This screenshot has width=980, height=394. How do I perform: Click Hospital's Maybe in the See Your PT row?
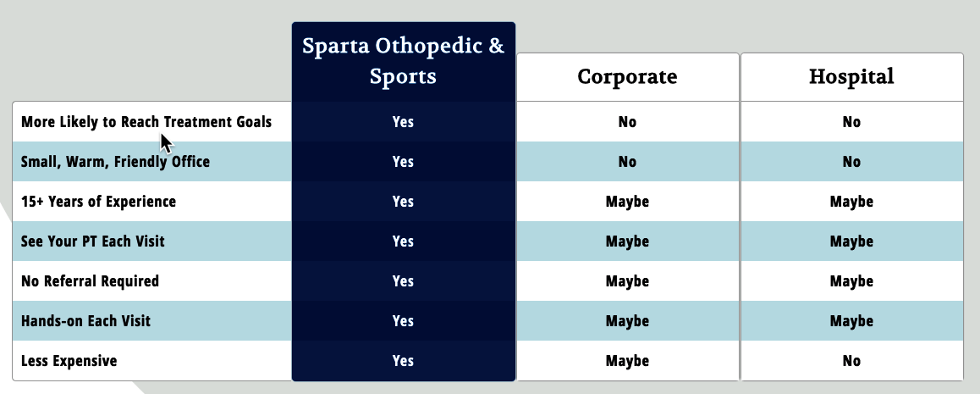[x=851, y=241]
